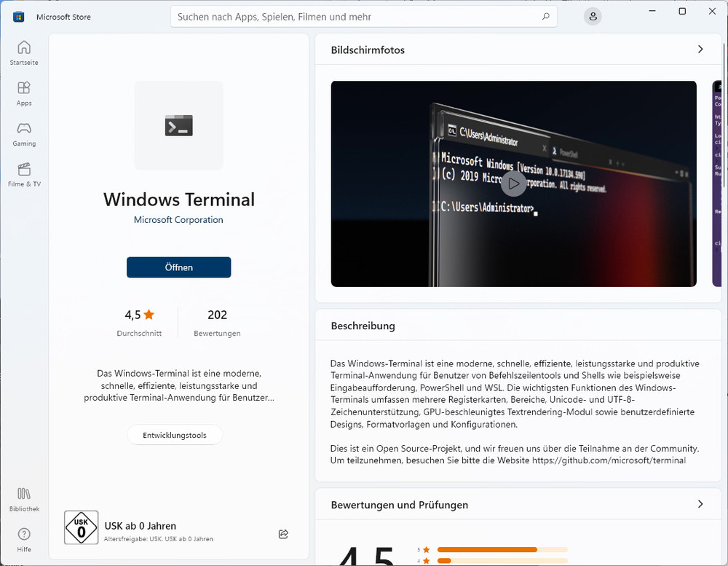Minimize the Microsoft Store window
This screenshot has height=566, width=728.
pos(652,11)
